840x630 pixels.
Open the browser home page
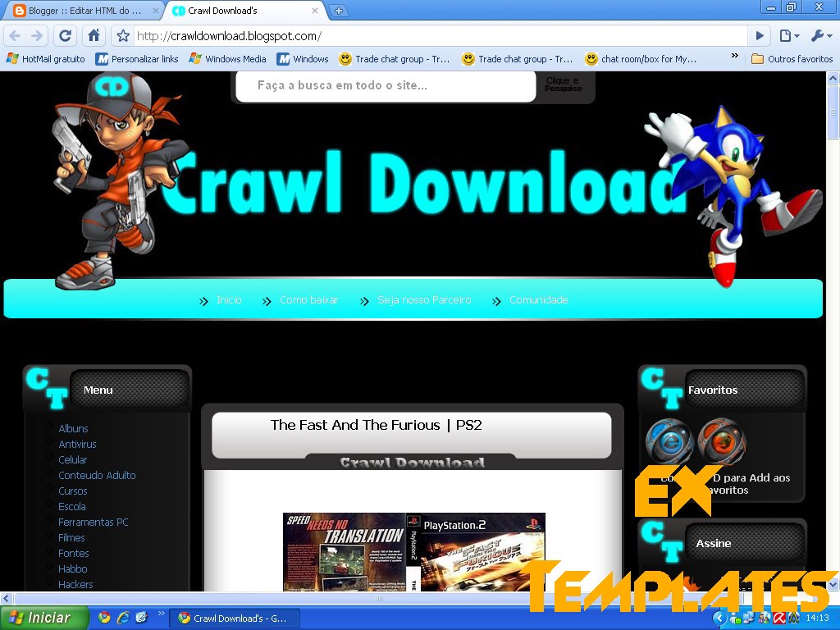[x=94, y=36]
